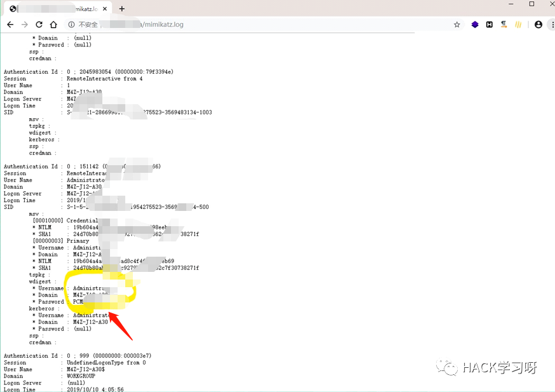Close the mimikatz.log tab
The width and height of the screenshot is (555, 392).
pyautogui.click(x=105, y=9)
